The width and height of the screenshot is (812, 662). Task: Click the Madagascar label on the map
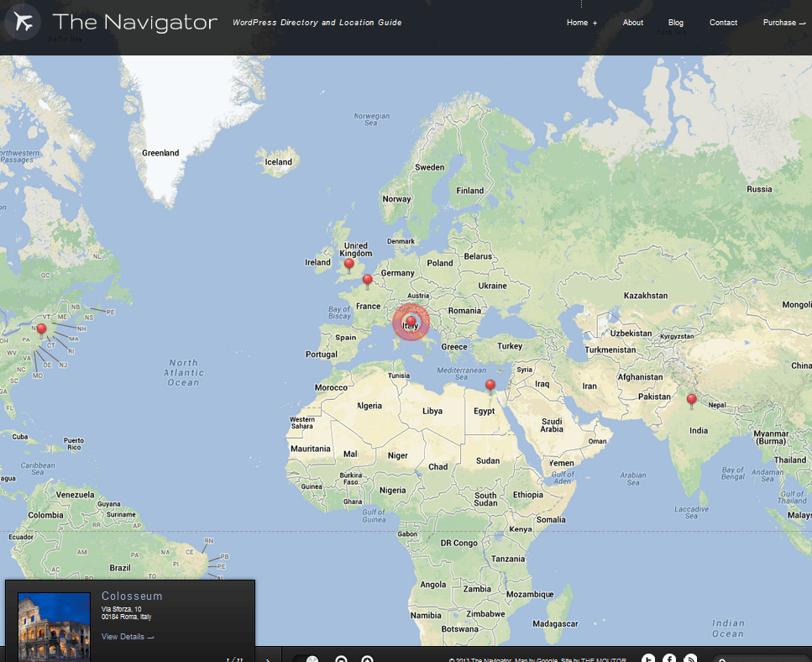point(555,623)
